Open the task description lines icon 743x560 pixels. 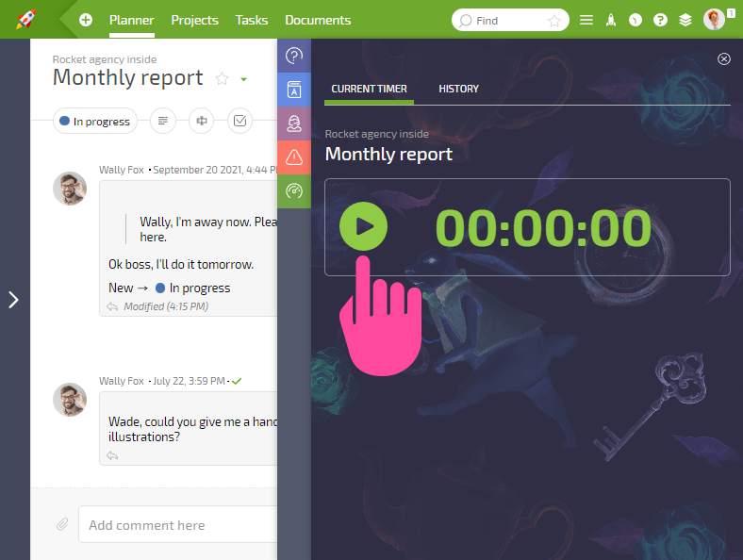point(163,121)
